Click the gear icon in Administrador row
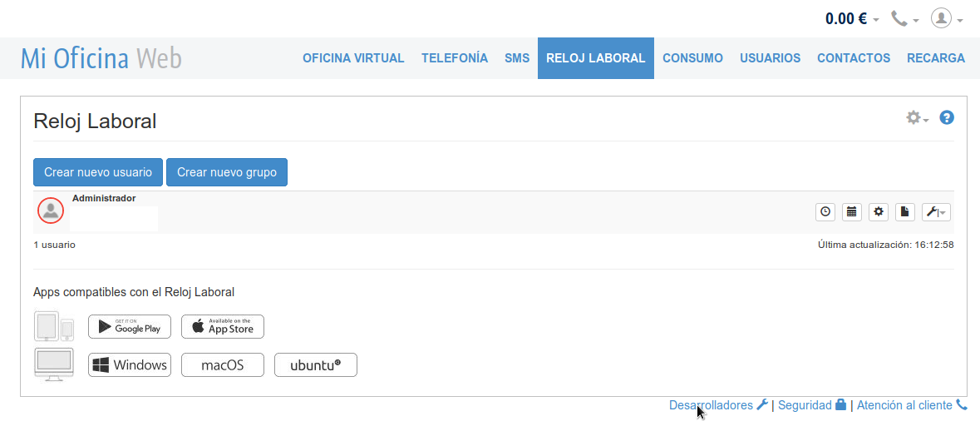The image size is (980, 441). tap(879, 212)
